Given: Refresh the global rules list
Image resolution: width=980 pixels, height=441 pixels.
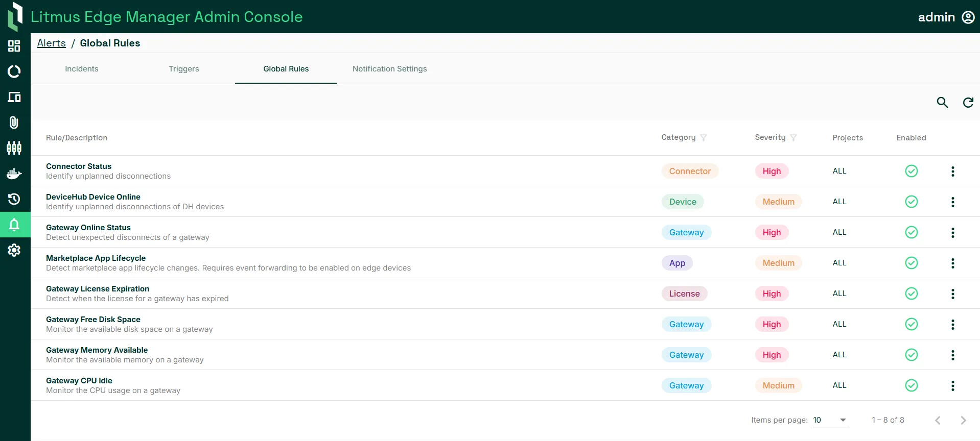Looking at the screenshot, I should [968, 103].
